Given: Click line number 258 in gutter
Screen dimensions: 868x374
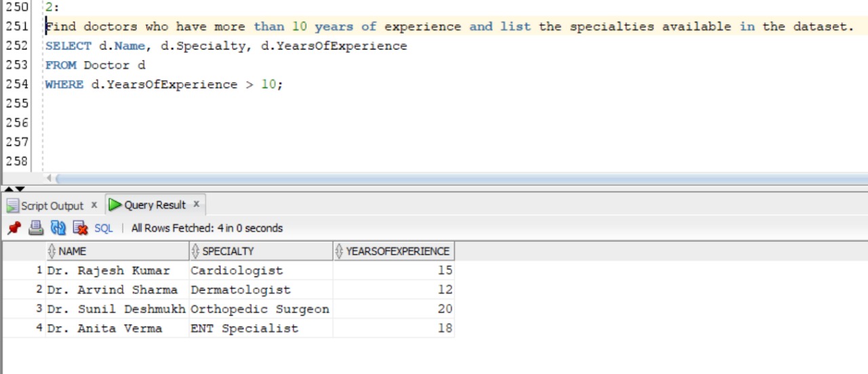Looking at the screenshot, I should click(x=17, y=162).
